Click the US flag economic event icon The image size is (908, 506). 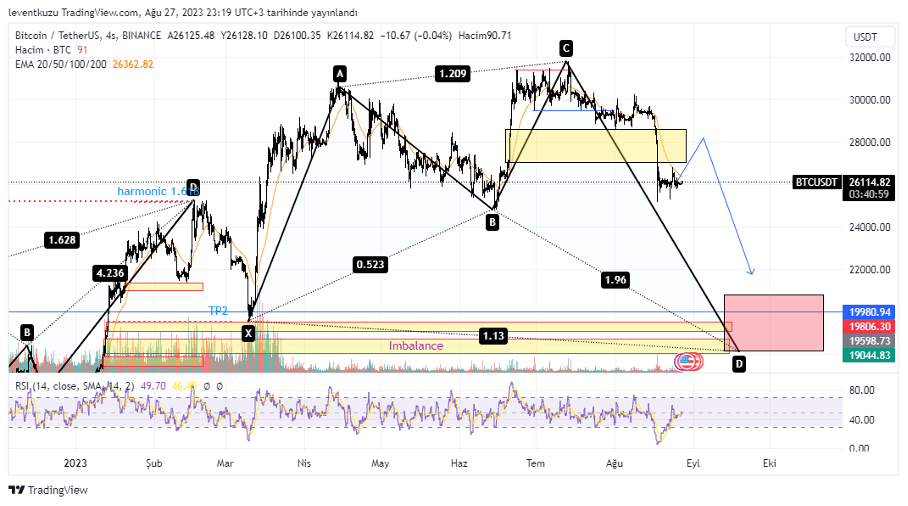688,362
